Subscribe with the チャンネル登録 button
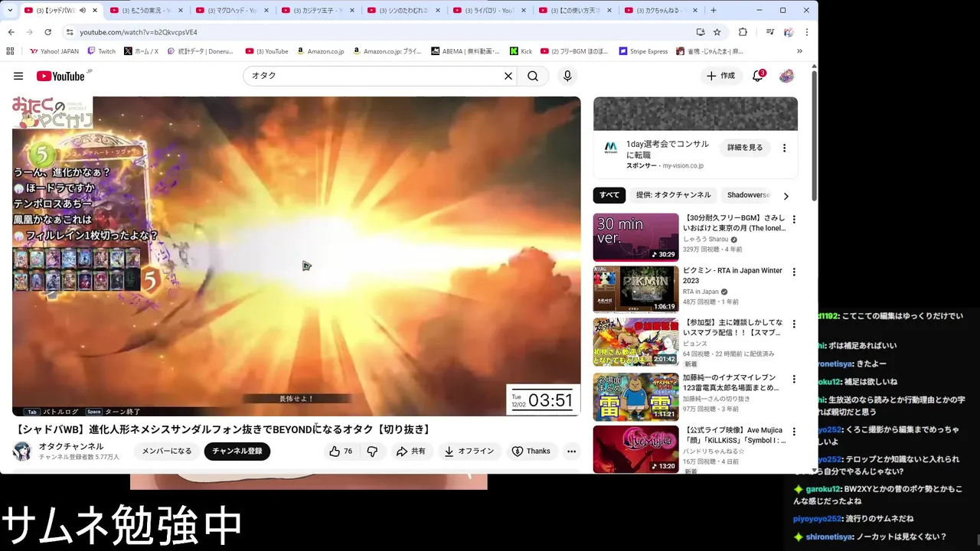 click(x=237, y=452)
